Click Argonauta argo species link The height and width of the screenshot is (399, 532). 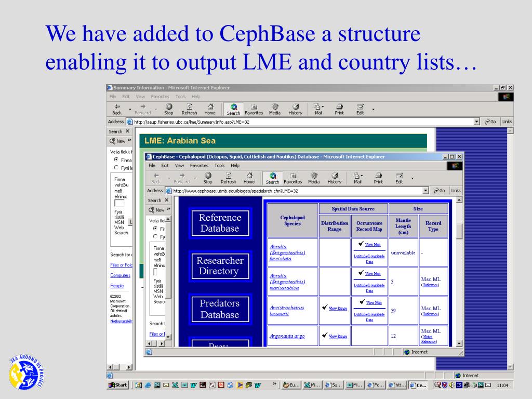pyautogui.click(x=287, y=336)
